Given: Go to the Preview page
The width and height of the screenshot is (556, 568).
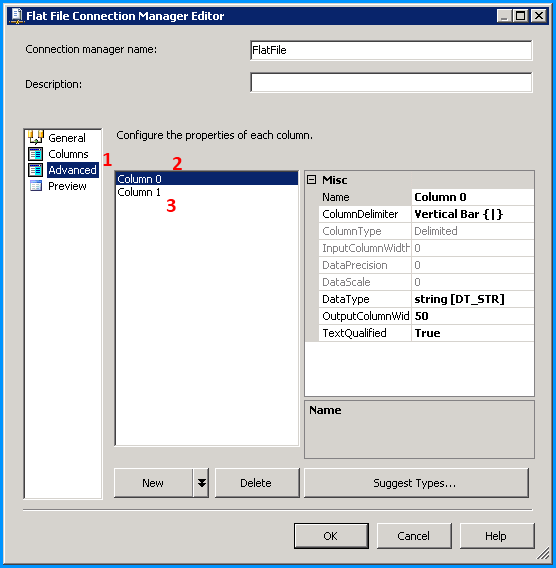Looking at the screenshot, I should 67,186.
